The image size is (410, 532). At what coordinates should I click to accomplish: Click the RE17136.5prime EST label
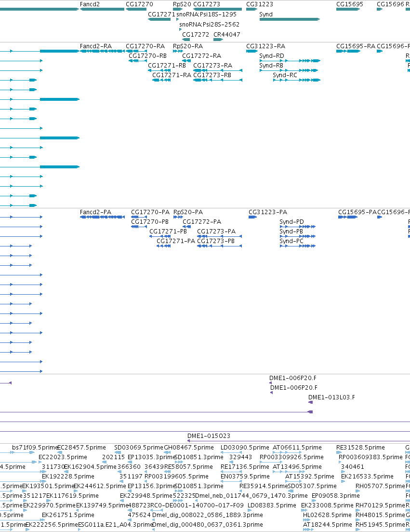point(245,467)
